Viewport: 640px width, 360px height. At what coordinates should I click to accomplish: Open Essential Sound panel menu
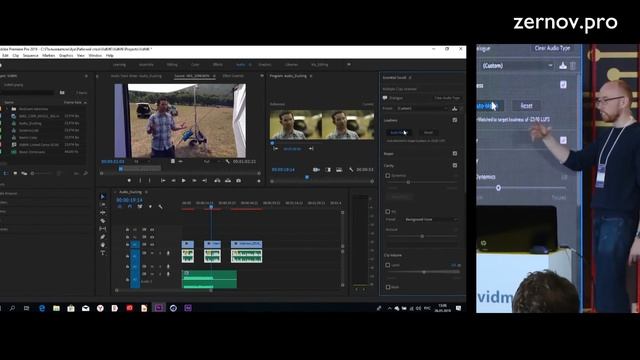pyautogui.click(x=410, y=78)
